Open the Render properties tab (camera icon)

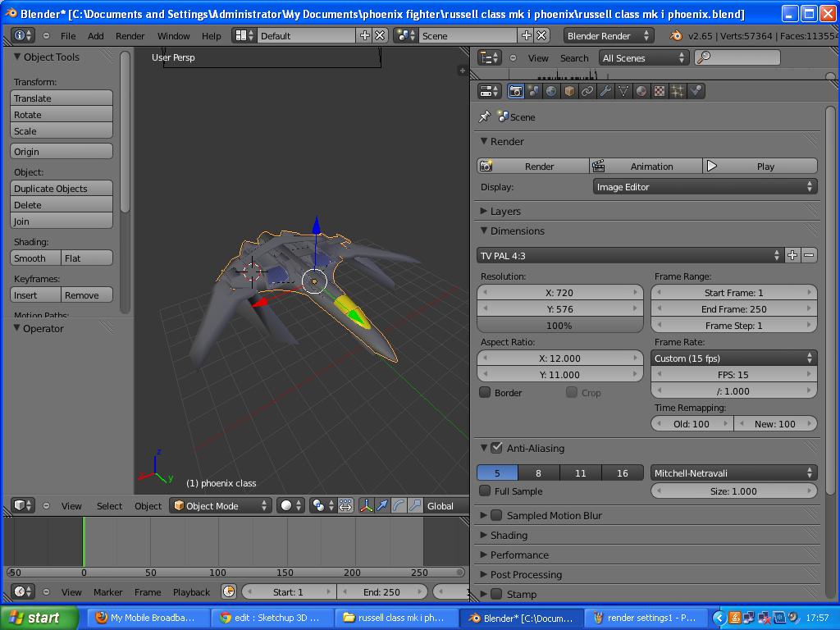tap(515, 90)
